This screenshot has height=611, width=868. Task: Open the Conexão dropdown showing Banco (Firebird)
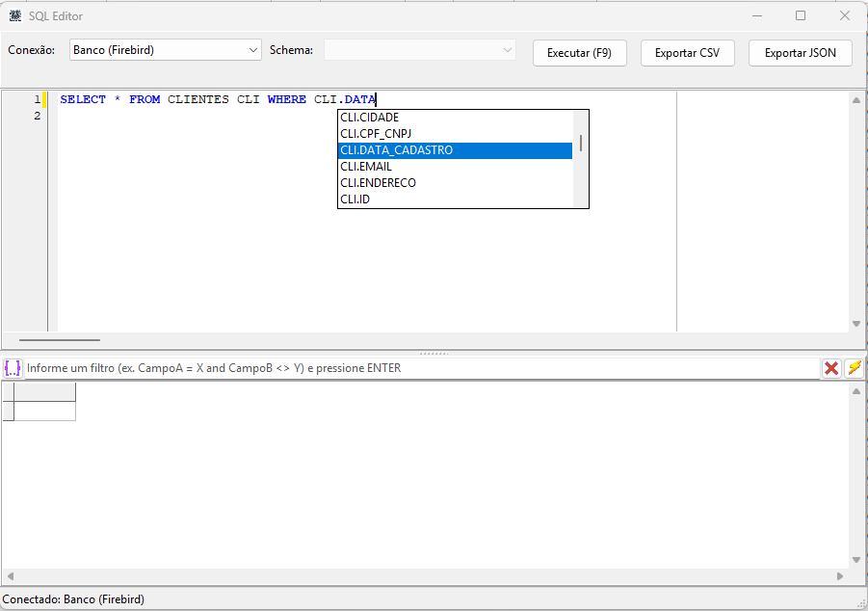tap(166, 50)
